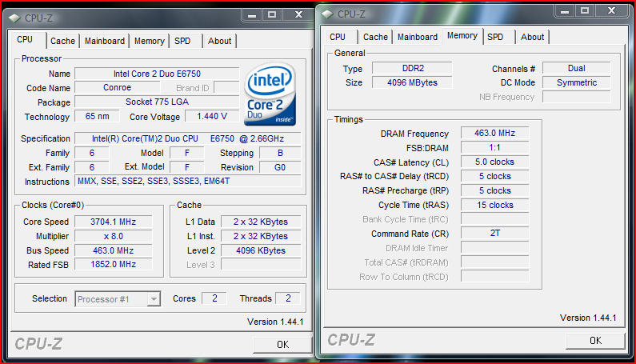Screen dimensions: 636x364
Task: Click the DRAM Frequency value '463.0 MHz'
Action: pyautogui.click(x=495, y=133)
